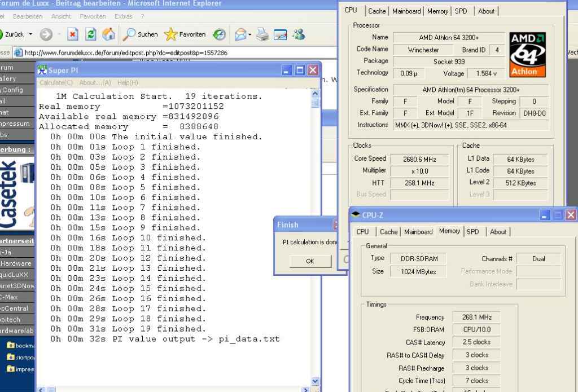Click the Voltage 1.584 v value
The width and height of the screenshot is (578, 392).
click(486, 73)
